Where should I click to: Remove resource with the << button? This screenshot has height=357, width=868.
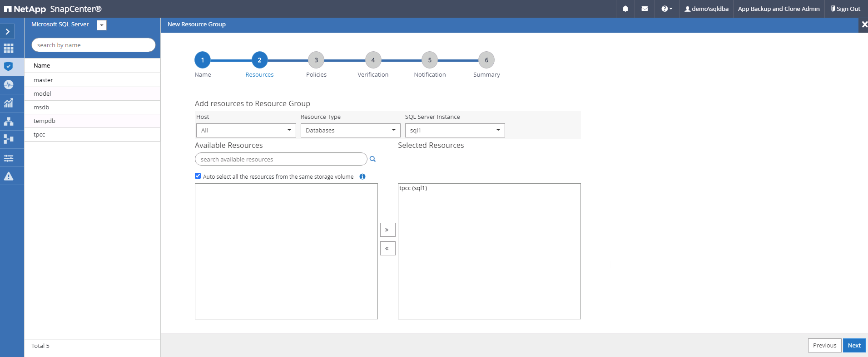tap(387, 248)
